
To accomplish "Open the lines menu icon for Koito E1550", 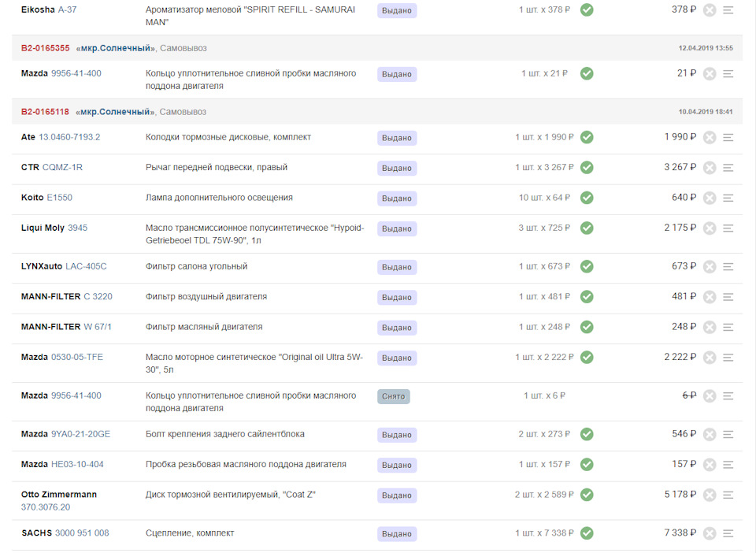I will point(728,198).
